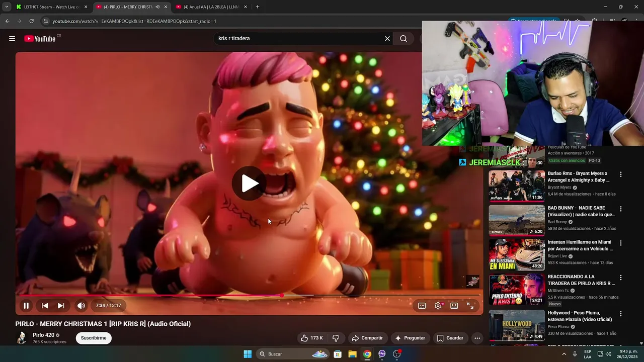644x362 pixels.
Task: Click the taskbar Buscar search box
Action: (x=293, y=354)
